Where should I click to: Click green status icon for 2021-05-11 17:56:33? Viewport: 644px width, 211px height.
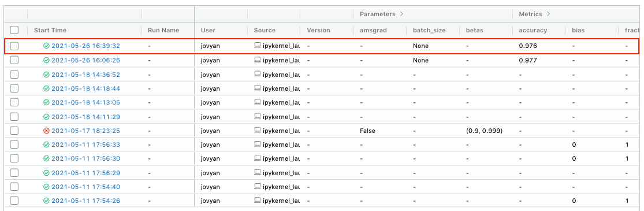tap(46, 145)
